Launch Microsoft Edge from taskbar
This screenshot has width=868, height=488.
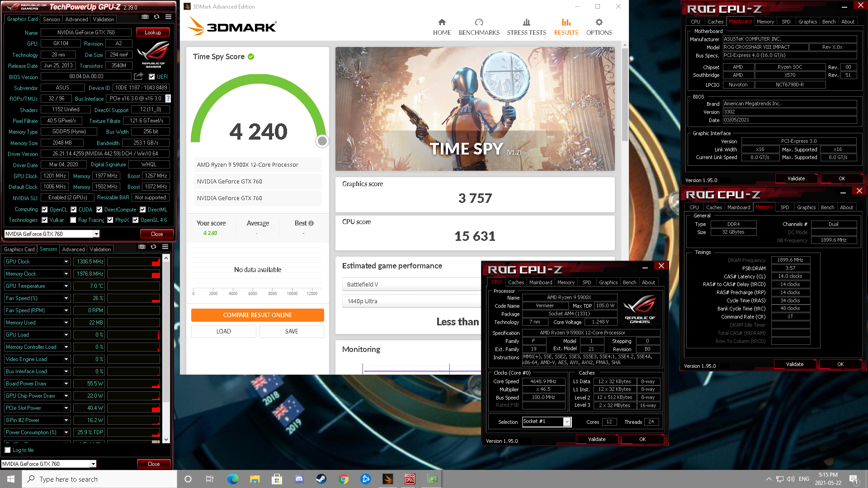(x=232, y=479)
